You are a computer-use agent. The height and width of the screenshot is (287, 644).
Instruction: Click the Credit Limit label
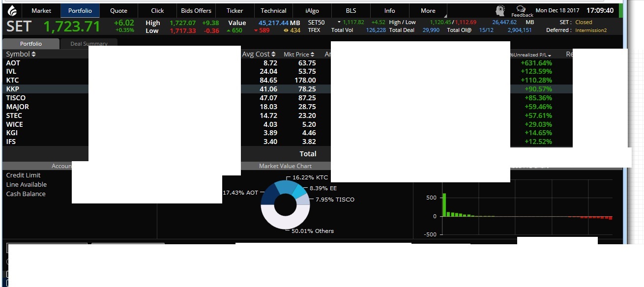23,175
